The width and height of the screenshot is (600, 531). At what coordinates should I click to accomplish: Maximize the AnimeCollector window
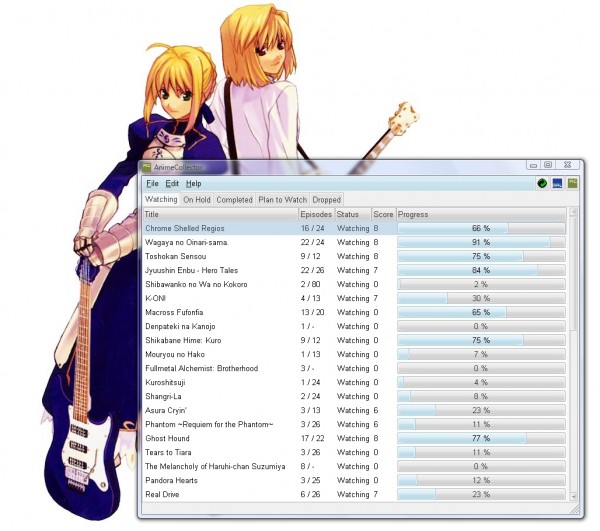[548, 165]
